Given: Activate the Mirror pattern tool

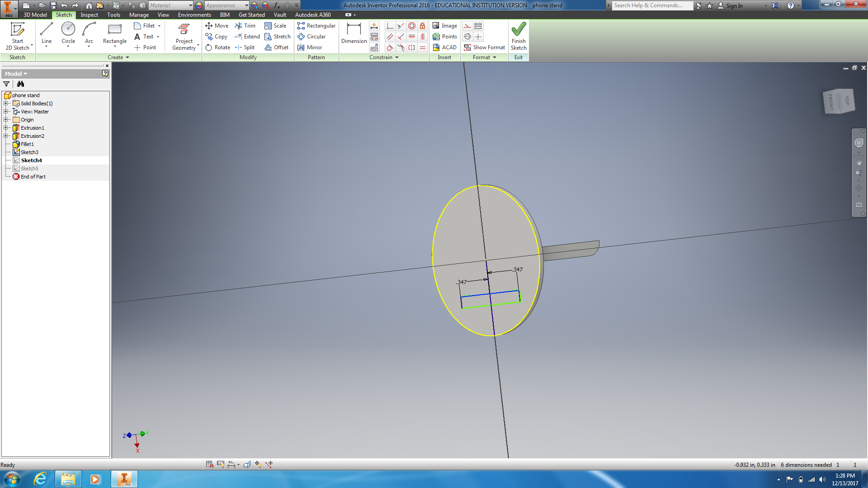Looking at the screenshot, I should point(310,47).
